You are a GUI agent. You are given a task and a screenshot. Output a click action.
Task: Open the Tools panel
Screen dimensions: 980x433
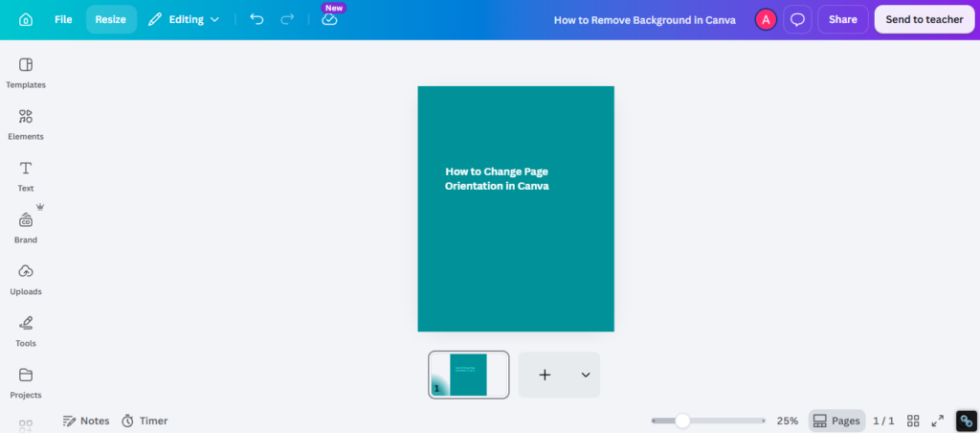pos(26,331)
